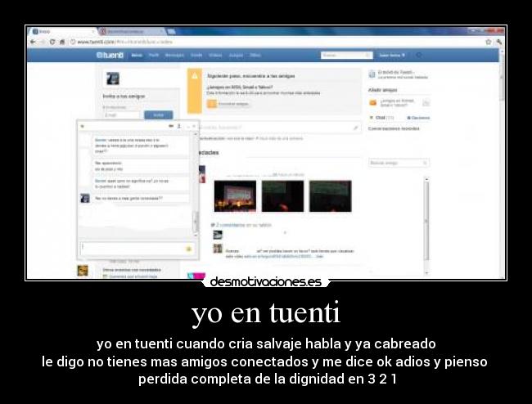Click the avatar beside the last chat message
Screen dimensions: 532x404
click(x=85, y=198)
